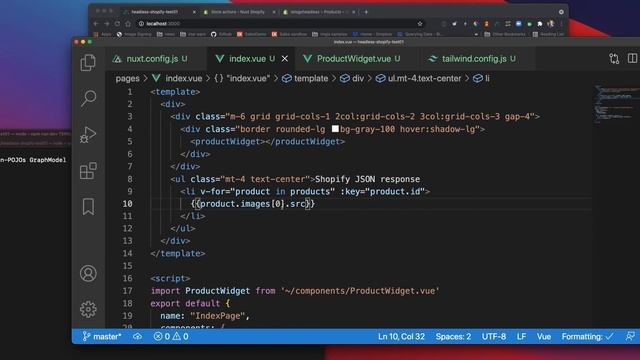Click the feedback icon in status bar
This screenshot has width=640, height=360.
click(630, 336)
